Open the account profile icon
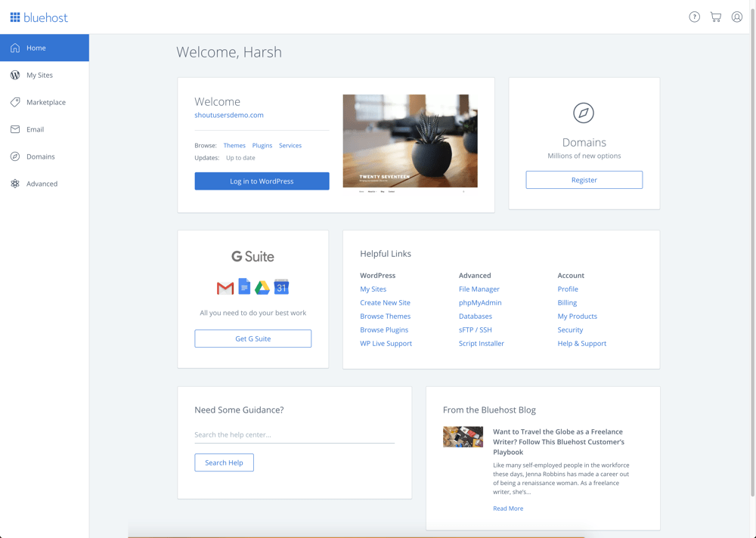 (737, 17)
